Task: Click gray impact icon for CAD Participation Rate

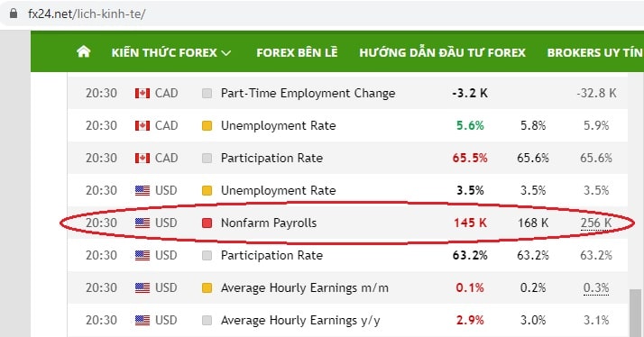Action: pos(207,158)
